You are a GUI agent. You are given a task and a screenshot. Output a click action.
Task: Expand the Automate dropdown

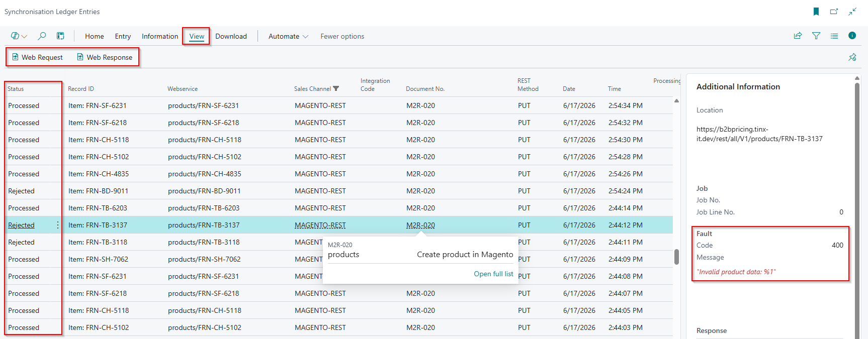(x=288, y=36)
